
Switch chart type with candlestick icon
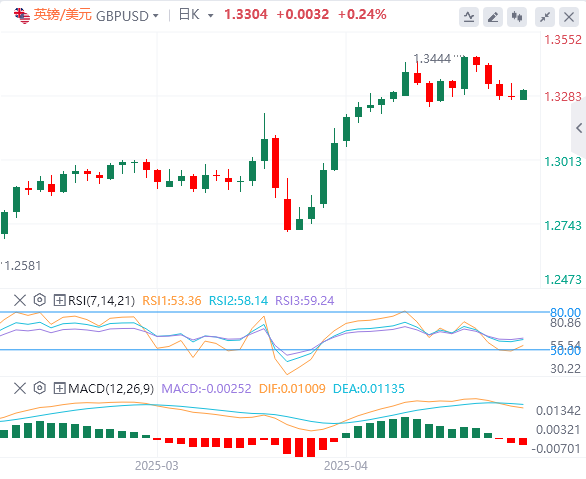tap(517, 17)
